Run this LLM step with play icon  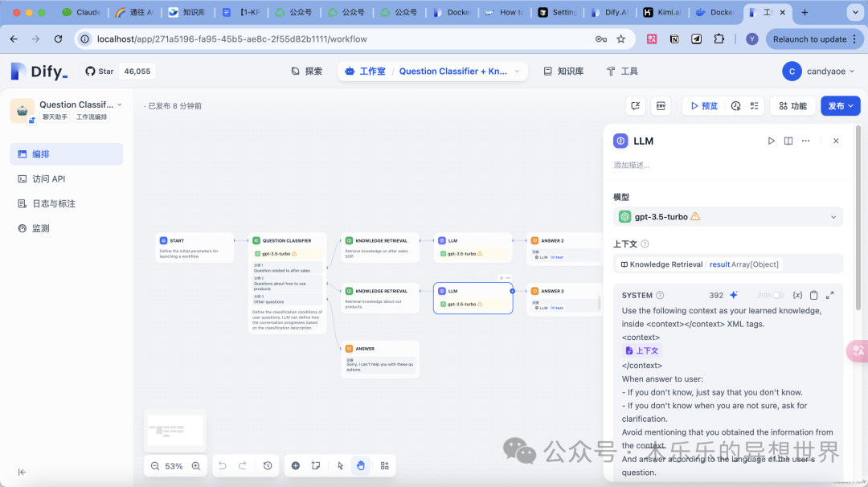pos(771,141)
